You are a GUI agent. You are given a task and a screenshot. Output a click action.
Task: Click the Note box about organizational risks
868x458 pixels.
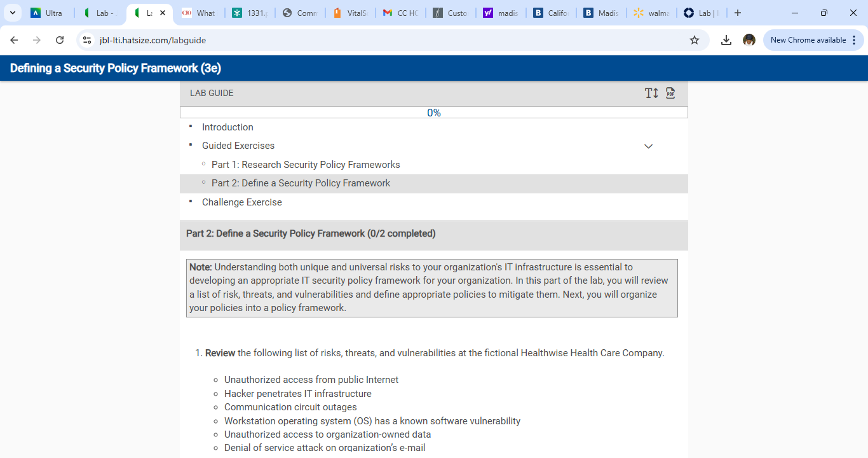click(x=432, y=288)
